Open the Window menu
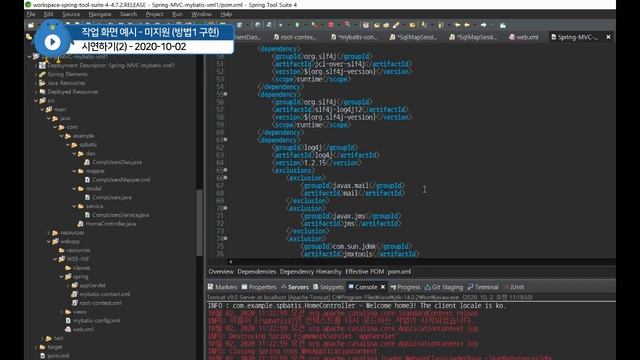The height and width of the screenshot is (360, 640). (201, 14)
